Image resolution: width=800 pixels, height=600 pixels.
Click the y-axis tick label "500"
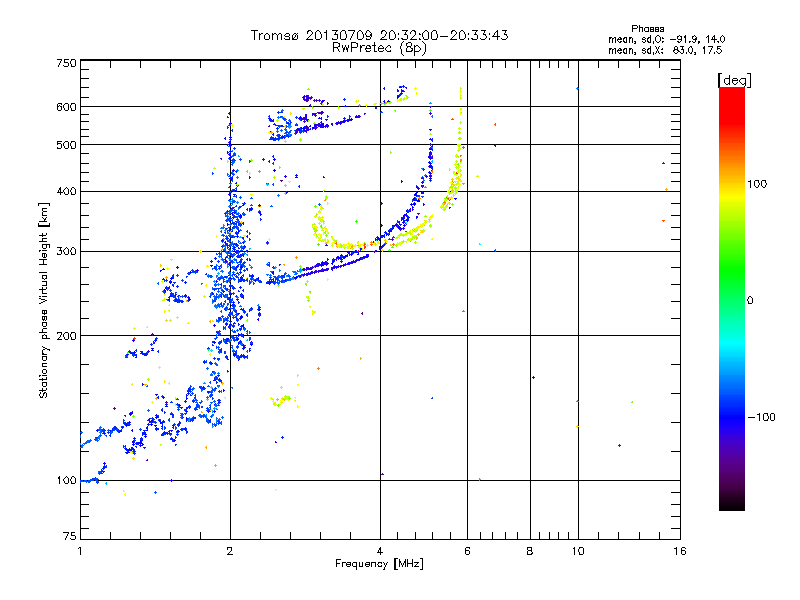pyautogui.click(x=66, y=145)
